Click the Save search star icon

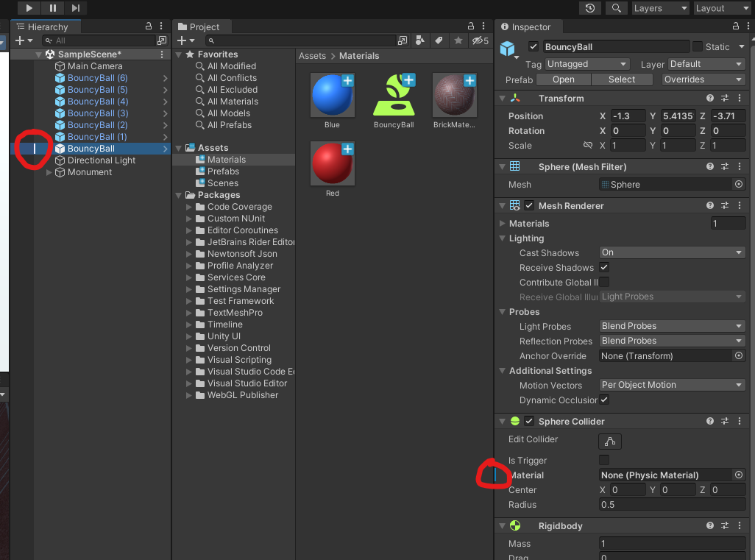coord(458,40)
